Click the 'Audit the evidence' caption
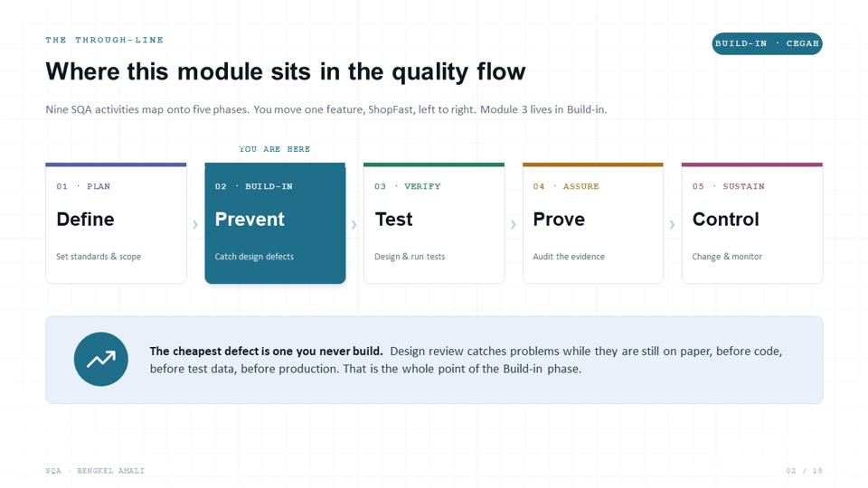This screenshot has width=868, height=488. click(569, 256)
